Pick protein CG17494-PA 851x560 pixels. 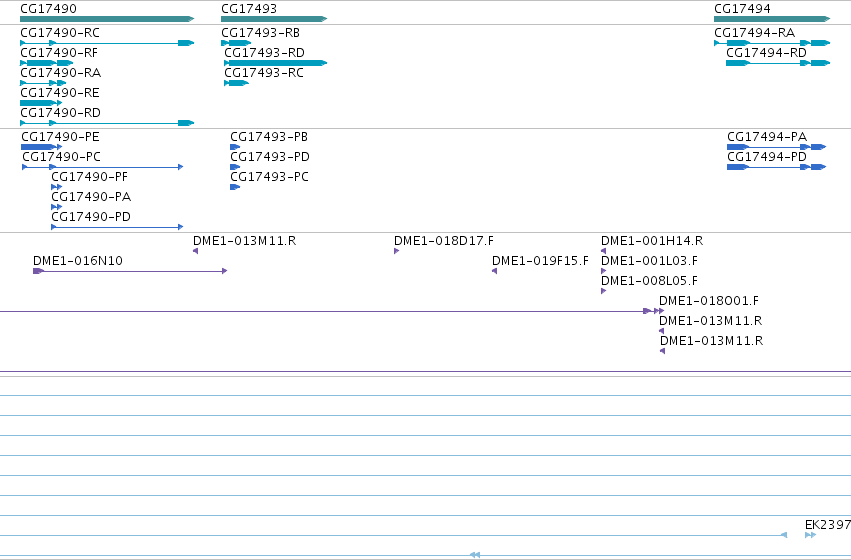point(777,147)
